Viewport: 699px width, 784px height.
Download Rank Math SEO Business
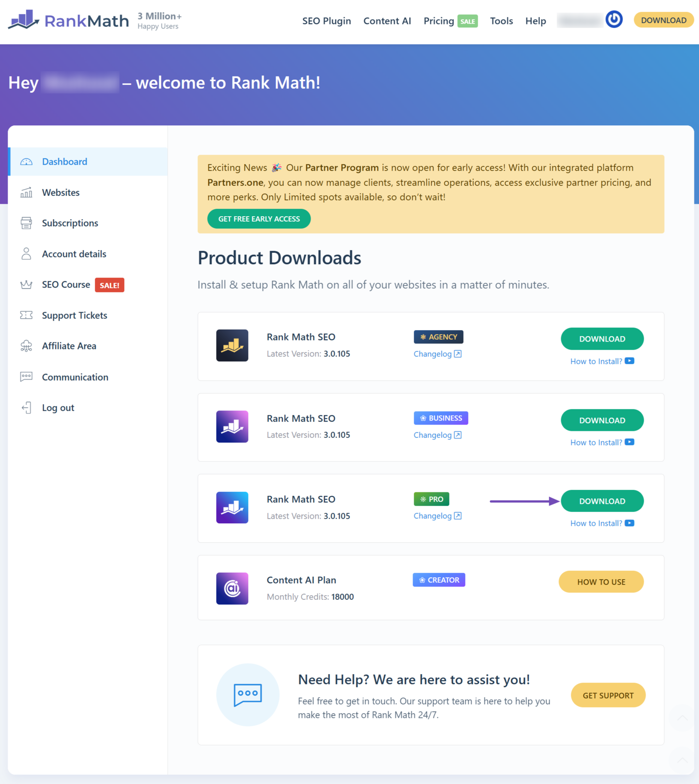click(602, 420)
